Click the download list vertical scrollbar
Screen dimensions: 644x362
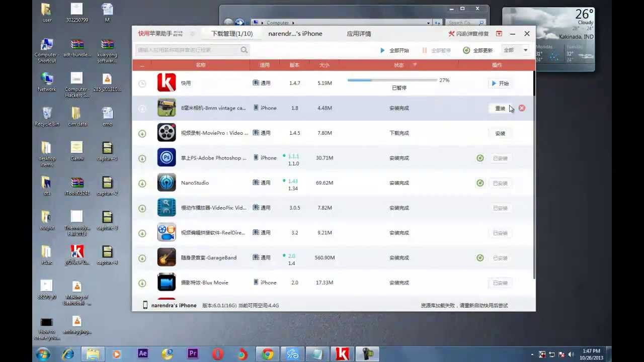click(534, 175)
